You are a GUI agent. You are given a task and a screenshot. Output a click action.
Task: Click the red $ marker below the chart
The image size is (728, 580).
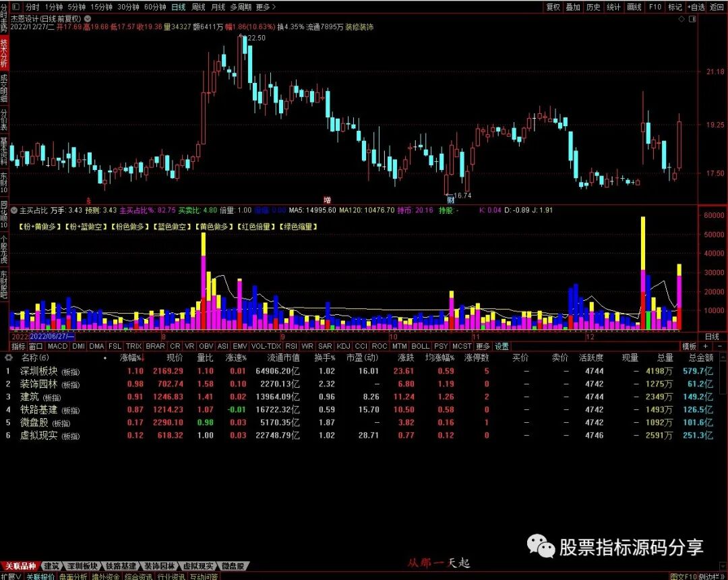point(89,202)
